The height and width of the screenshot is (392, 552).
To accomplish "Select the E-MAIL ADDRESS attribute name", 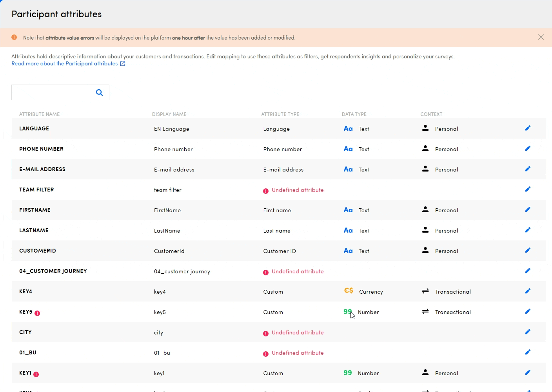I will [x=42, y=169].
